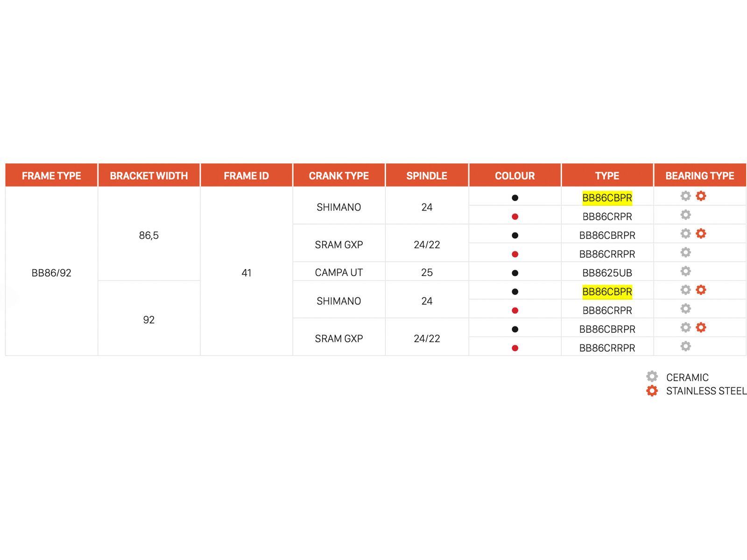Select the FRAME TYPE column header
The image size is (747, 560).
pos(51,176)
